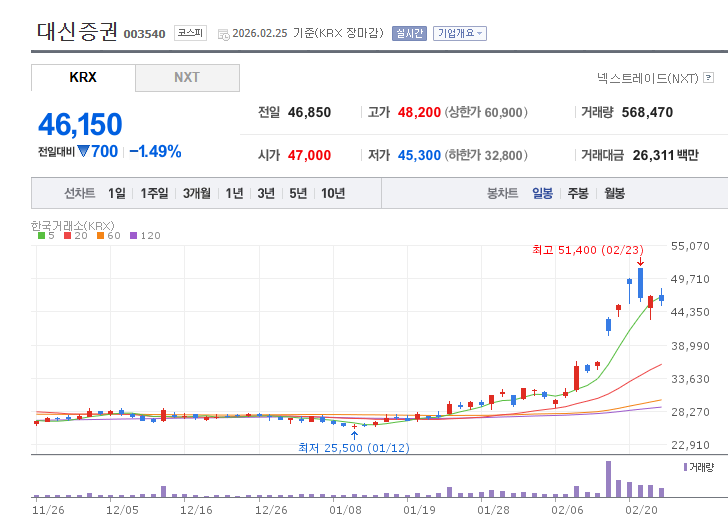The image size is (728, 523).
Task: Click the high price 48,200
Action: click(x=419, y=112)
